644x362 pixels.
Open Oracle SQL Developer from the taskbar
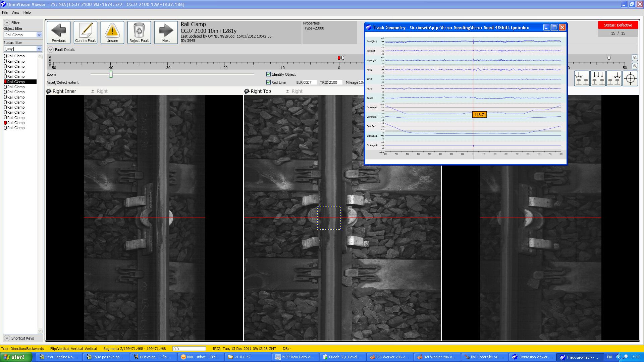[x=342, y=357]
